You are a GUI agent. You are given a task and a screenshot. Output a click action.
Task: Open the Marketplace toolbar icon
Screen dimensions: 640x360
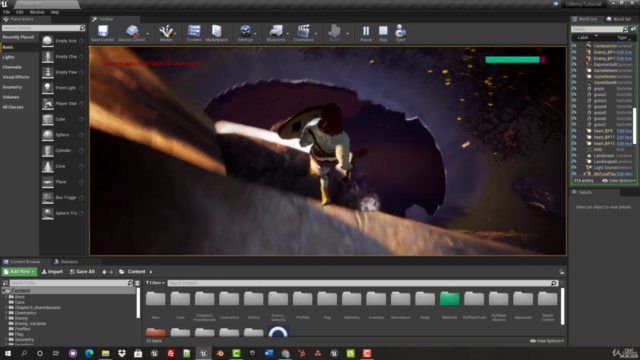pos(216,32)
